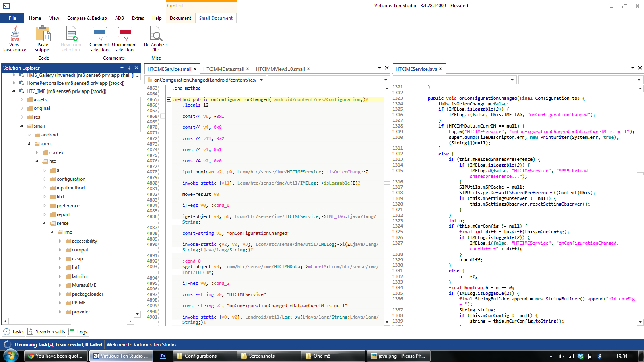Open the Logs panel
The height and width of the screenshot is (362, 644).
pos(78,332)
